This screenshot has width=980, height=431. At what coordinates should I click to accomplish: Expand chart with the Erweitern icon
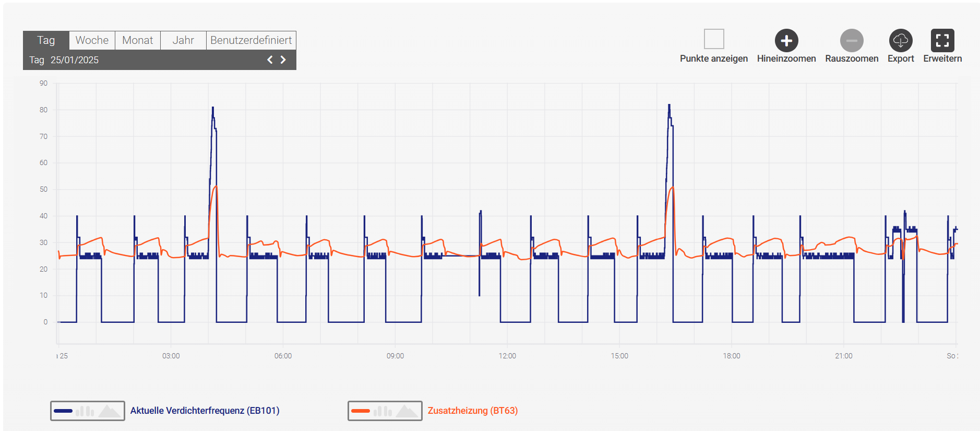942,41
